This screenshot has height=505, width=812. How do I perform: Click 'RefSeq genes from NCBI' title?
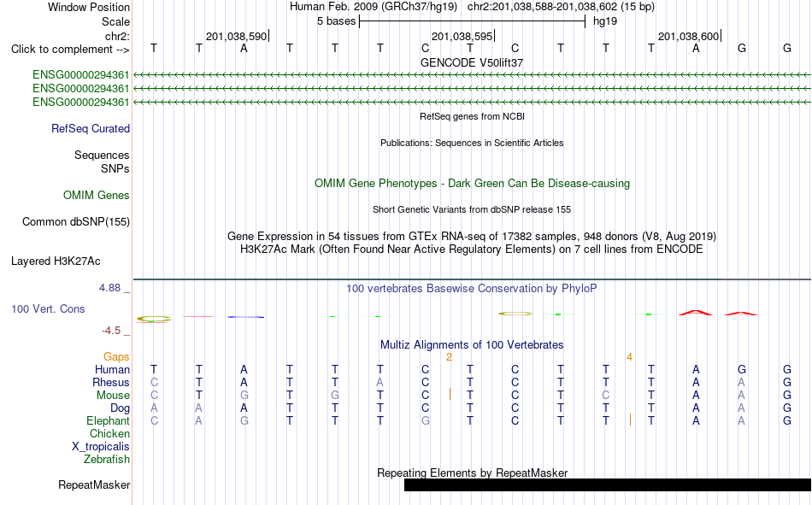(x=473, y=116)
